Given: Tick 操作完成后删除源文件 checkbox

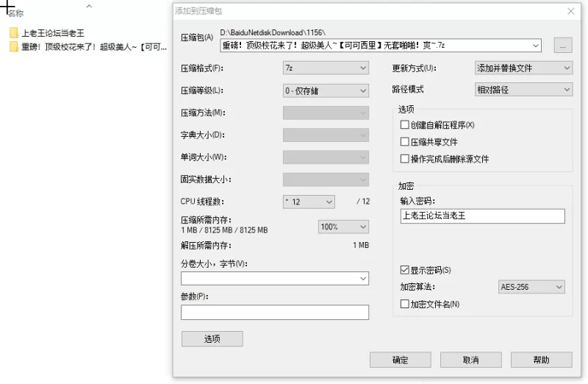Looking at the screenshot, I should click(x=405, y=159).
